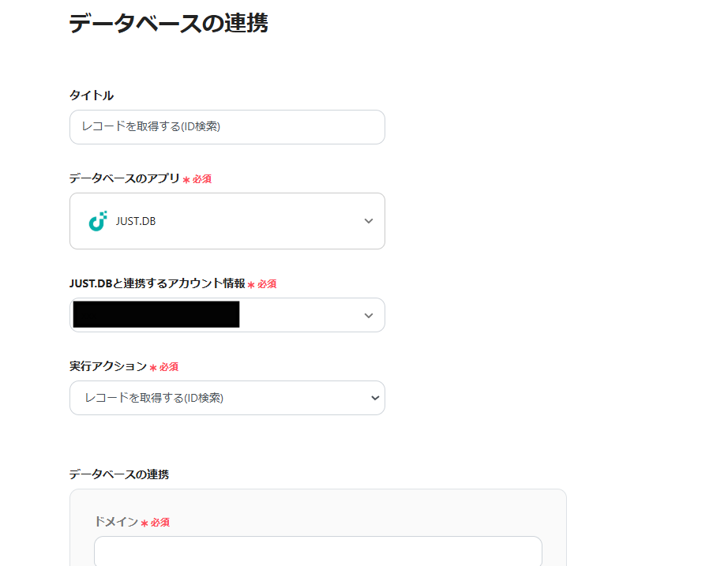Image resolution: width=728 pixels, height=566 pixels.
Task: Click the JUST.DBと連携するアカウント情報 label
Action: coord(157,283)
